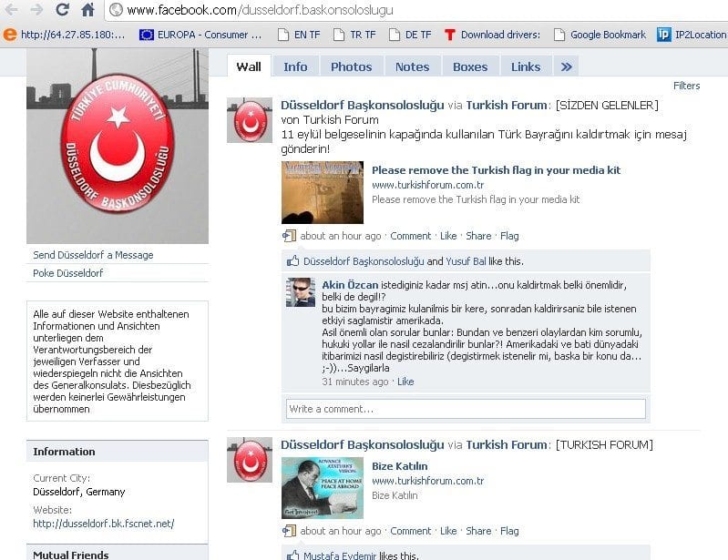This screenshot has height=560, width=728.
Task: Open Yusuf Bal profile link
Action: pos(466,261)
